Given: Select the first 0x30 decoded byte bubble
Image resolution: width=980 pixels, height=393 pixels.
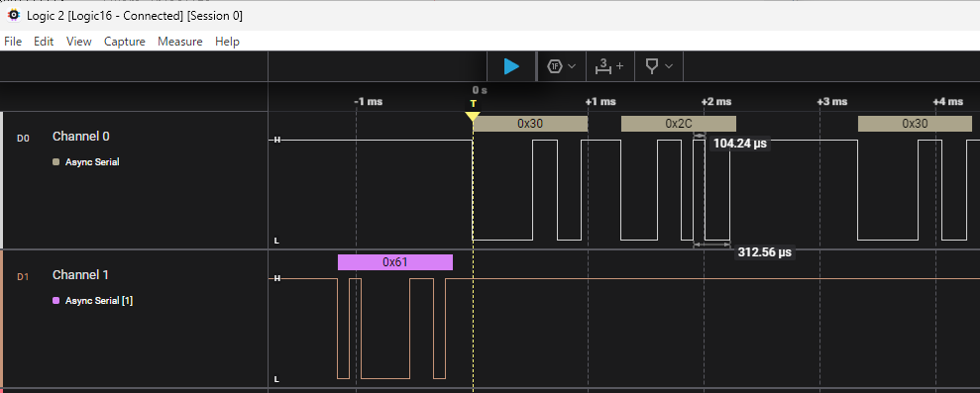Looking at the screenshot, I should pos(530,124).
